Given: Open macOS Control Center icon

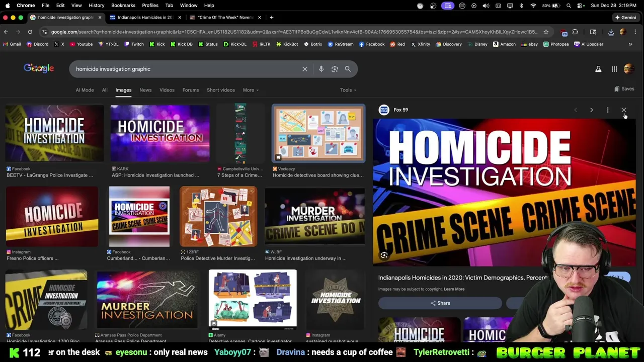Looking at the screenshot, I should pyautogui.click(x=580, y=6).
